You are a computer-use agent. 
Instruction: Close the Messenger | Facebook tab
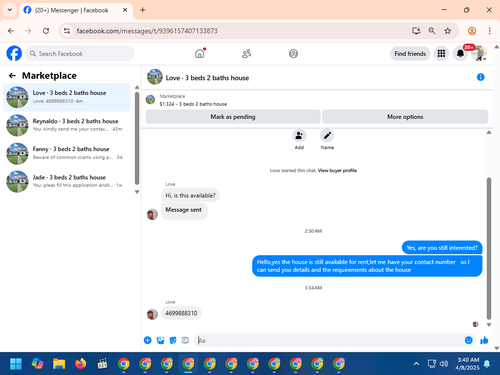125,10
